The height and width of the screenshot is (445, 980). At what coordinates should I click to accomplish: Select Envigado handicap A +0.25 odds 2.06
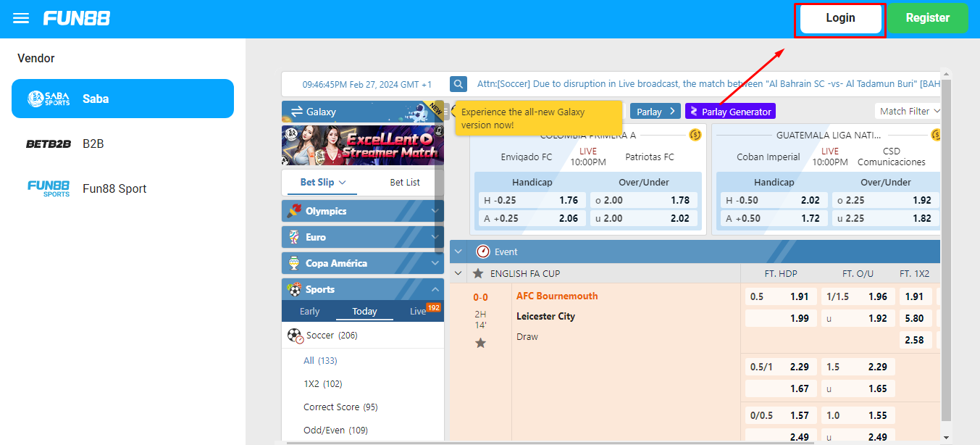tap(531, 218)
